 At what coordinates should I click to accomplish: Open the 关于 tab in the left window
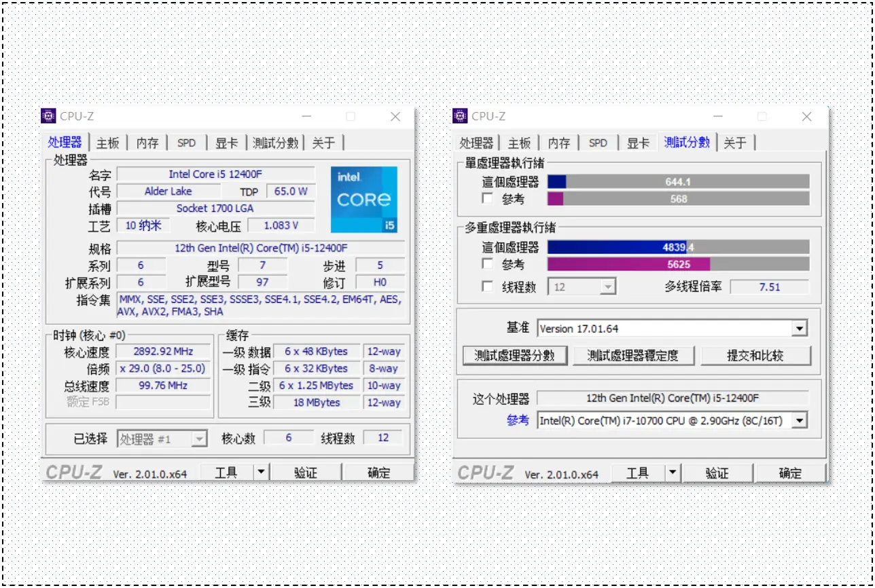(323, 143)
